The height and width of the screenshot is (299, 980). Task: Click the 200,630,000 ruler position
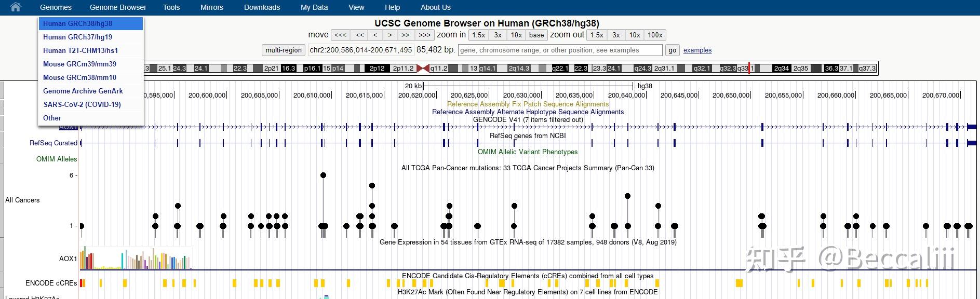(x=521, y=95)
